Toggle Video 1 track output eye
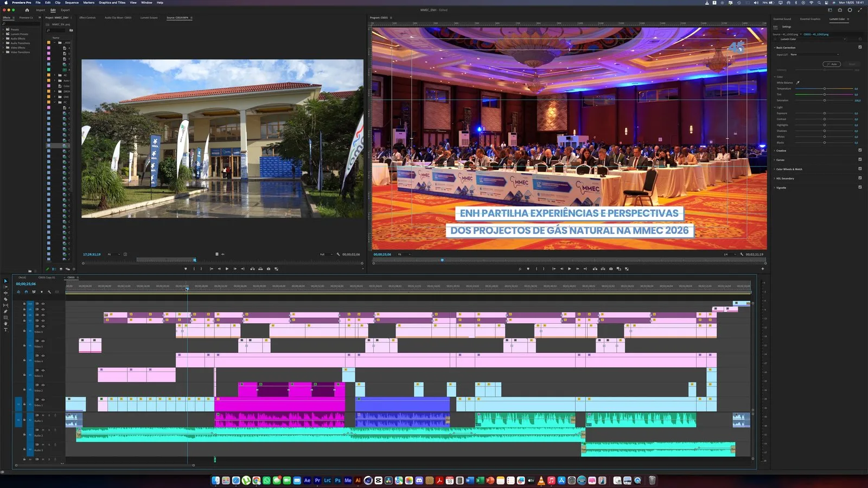 [x=43, y=400]
